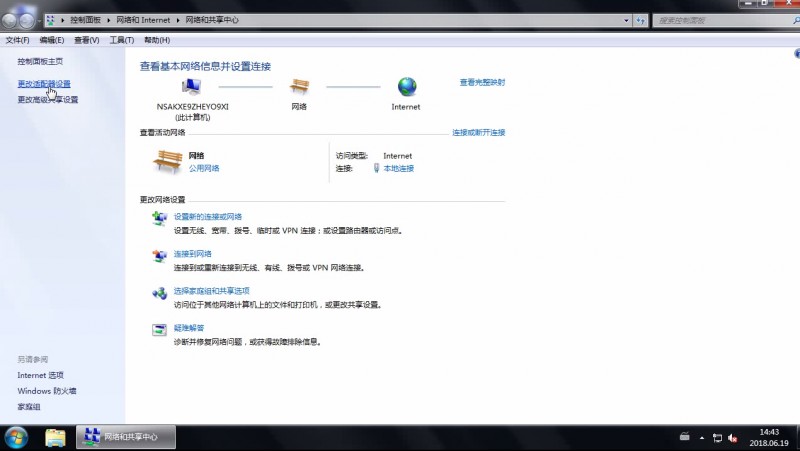Click the 连接到网络 icon
The width and height of the screenshot is (800, 451).
tap(159, 256)
